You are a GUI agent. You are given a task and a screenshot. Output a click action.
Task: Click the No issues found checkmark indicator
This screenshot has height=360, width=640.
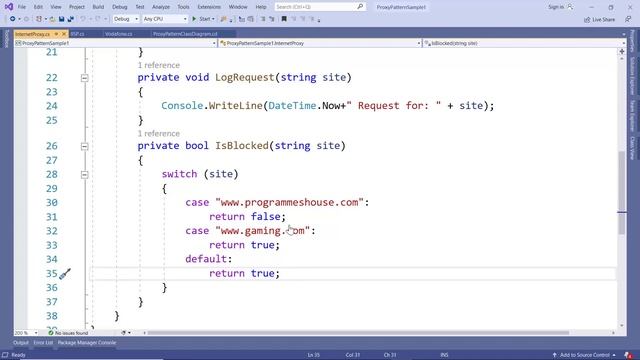pos(51,333)
